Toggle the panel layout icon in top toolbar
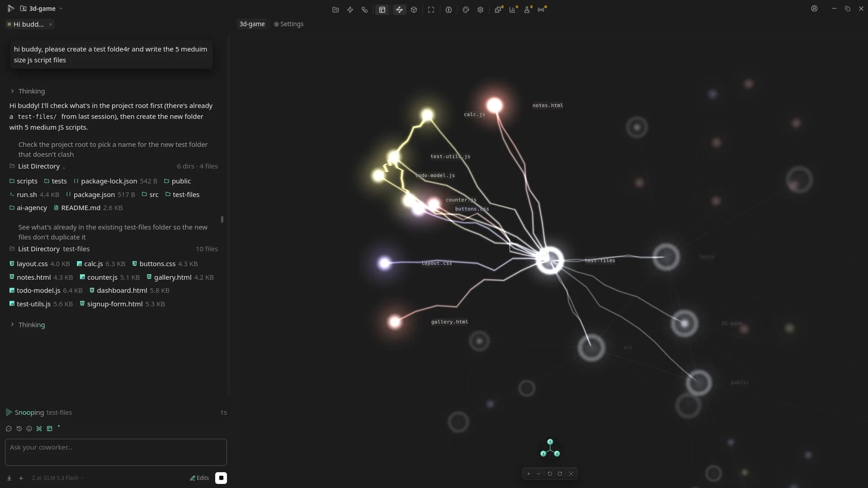This screenshot has width=868, height=488. [382, 9]
